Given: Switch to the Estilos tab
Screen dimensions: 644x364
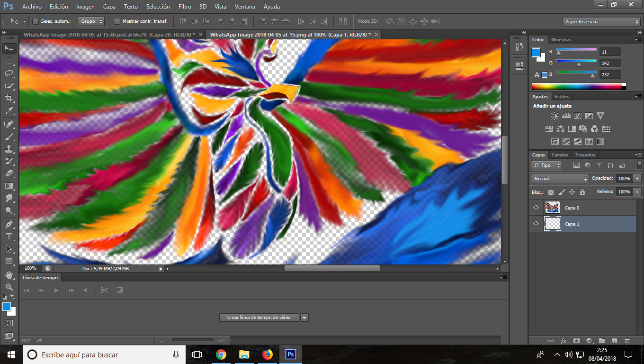Looking at the screenshot, I should click(562, 97).
